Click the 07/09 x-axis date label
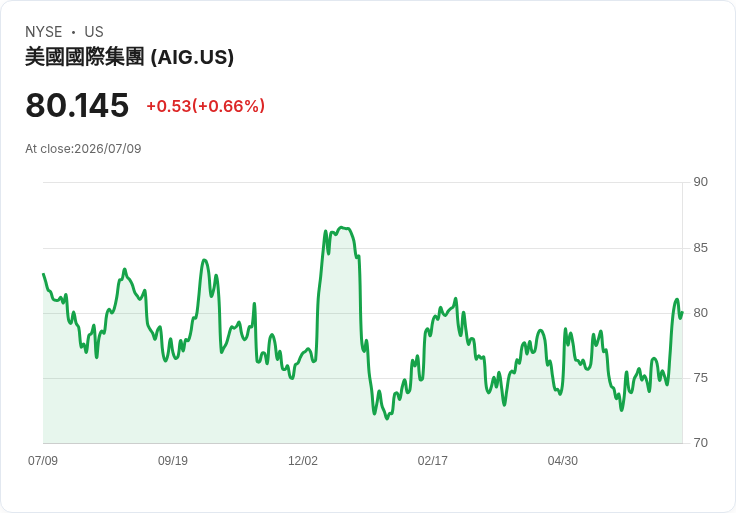 click(43, 461)
